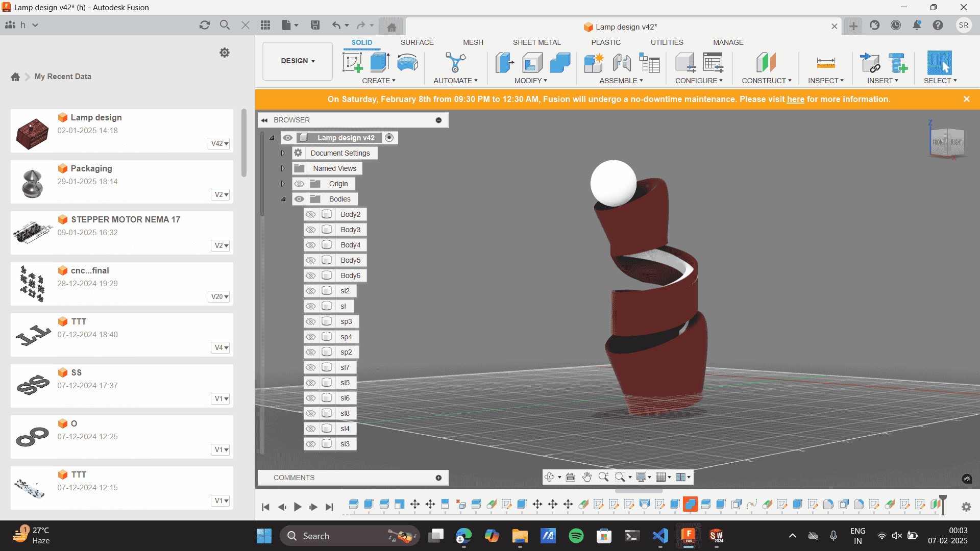The width and height of the screenshot is (980, 551).
Task: Select the Orbit navigation tool
Action: 549,477
